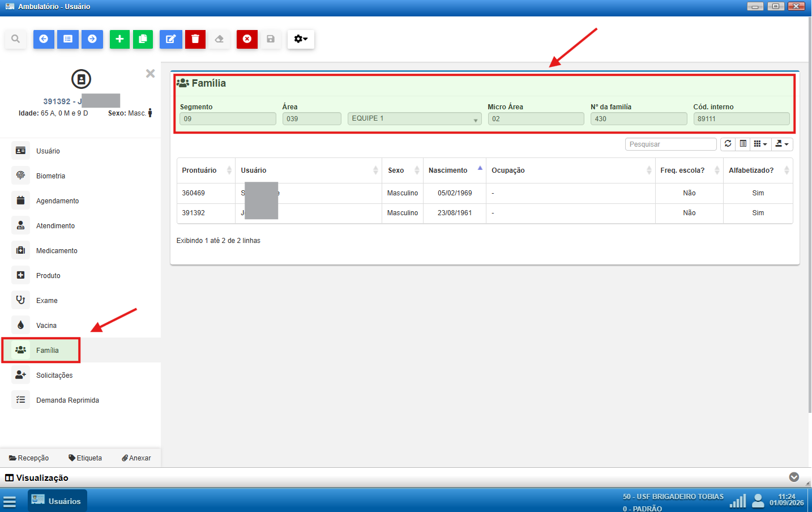This screenshot has width=812, height=512.
Task: Go to next record with right arrow button
Action: (x=92, y=39)
